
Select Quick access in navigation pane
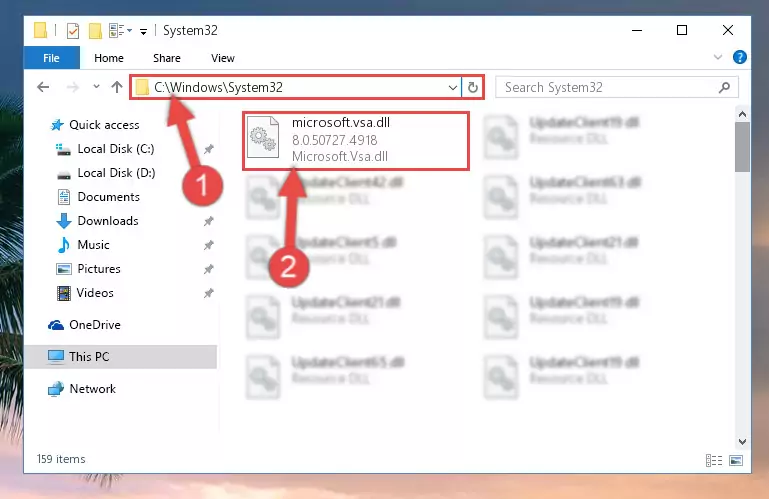pos(95,125)
